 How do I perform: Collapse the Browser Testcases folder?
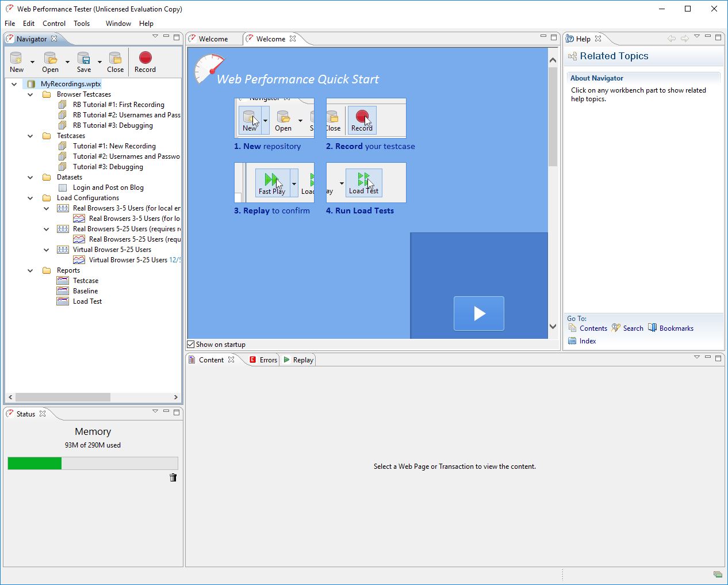click(30, 94)
